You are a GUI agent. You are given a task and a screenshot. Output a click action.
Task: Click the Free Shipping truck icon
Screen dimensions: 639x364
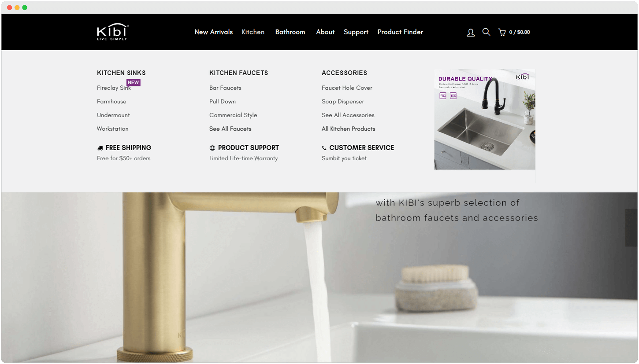click(100, 148)
